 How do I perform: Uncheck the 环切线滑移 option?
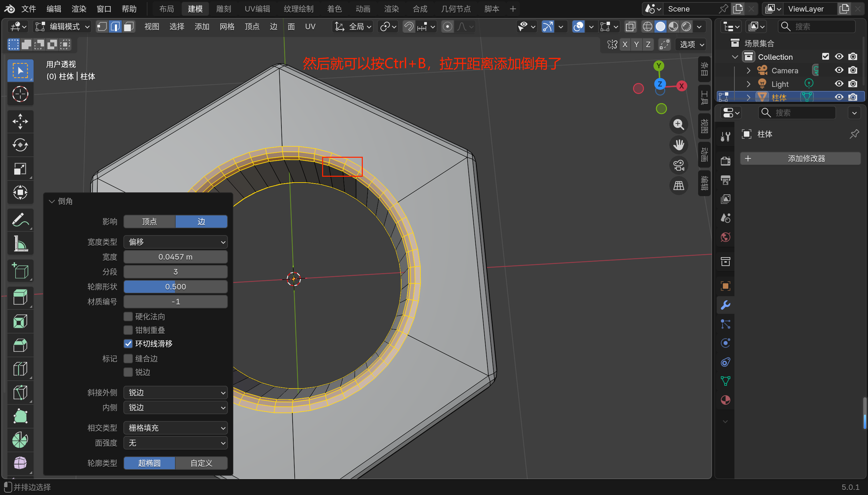[128, 344]
